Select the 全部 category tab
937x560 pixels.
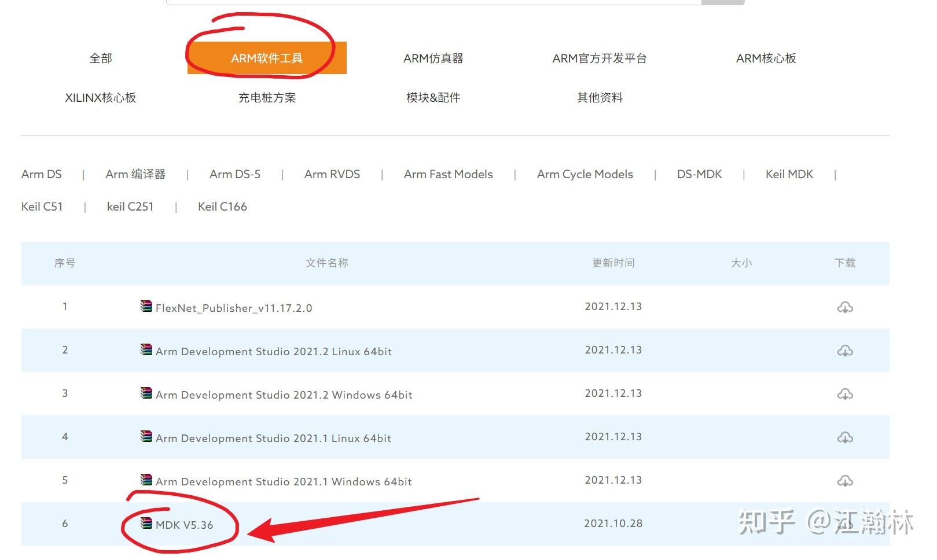point(101,58)
